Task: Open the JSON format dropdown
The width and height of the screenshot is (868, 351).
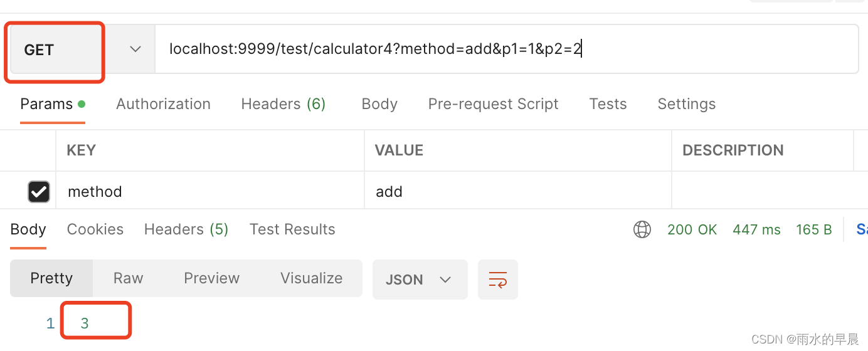Action: 420,279
